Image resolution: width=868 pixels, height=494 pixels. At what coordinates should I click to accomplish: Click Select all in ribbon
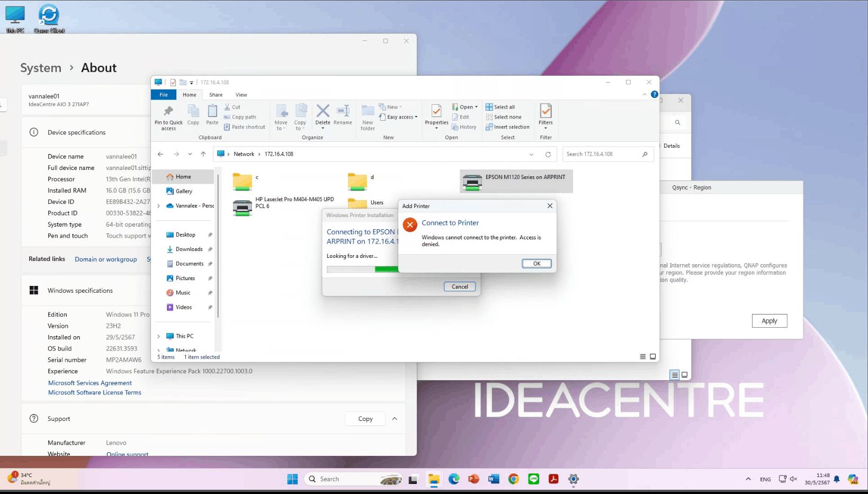[x=500, y=107]
